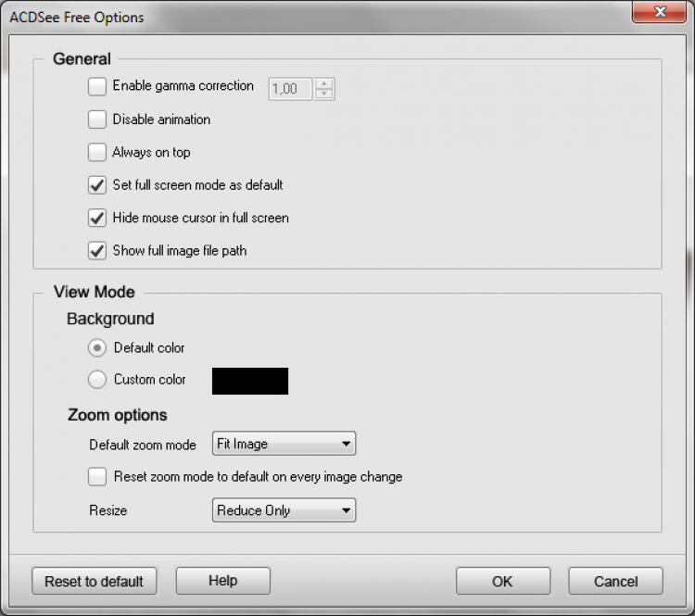Confirm settings with the OK button
Screen dimensions: 695x616
pyautogui.click(x=503, y=581)
